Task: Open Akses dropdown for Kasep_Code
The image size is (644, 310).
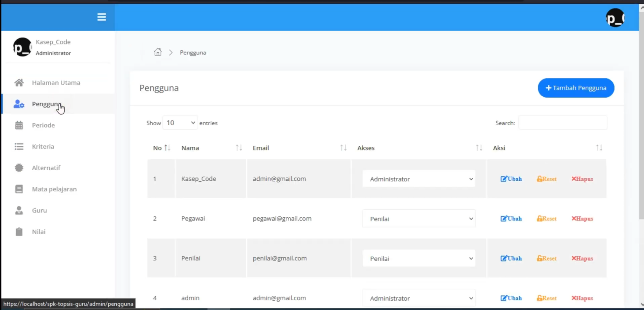Action: 419,179
